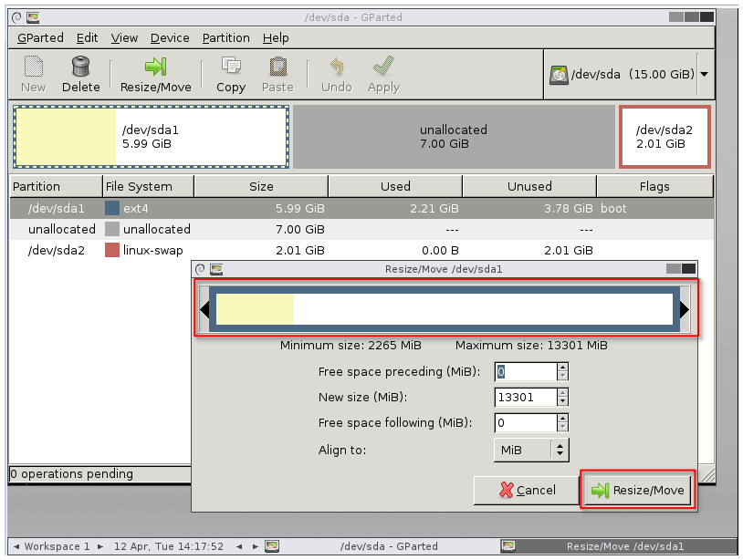Click the Unused column header
The image size is (743, 560).
[529, 186]
